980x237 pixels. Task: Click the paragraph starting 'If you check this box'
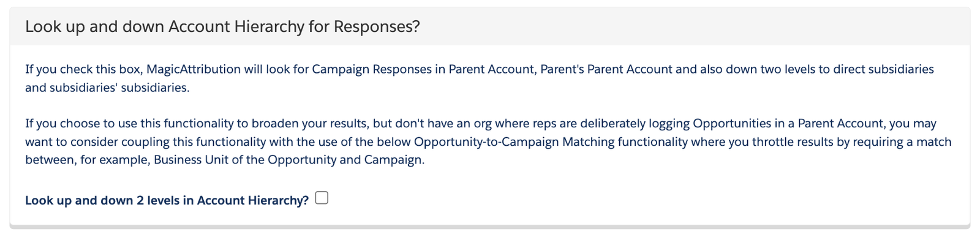click(480, 78)
